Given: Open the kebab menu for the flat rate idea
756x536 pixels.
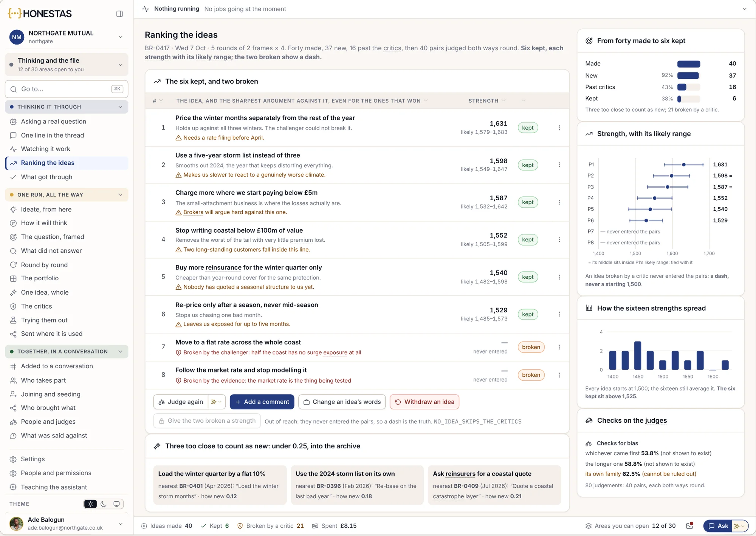Looking at the screenshot, I should [559, 347].
